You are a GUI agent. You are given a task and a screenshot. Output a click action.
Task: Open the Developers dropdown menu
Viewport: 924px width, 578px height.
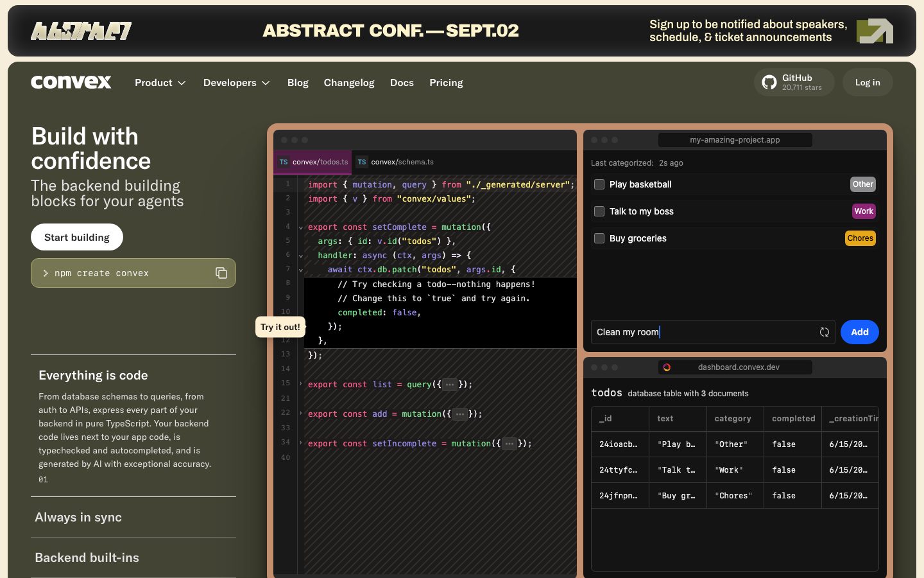[x=237, y=83]
